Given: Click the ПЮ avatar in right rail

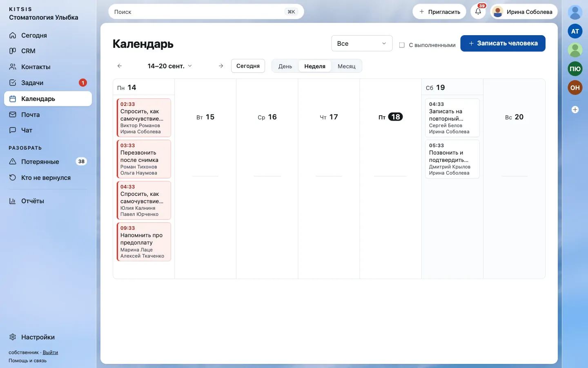Looking at the screenshot, I should coord(575,69).
